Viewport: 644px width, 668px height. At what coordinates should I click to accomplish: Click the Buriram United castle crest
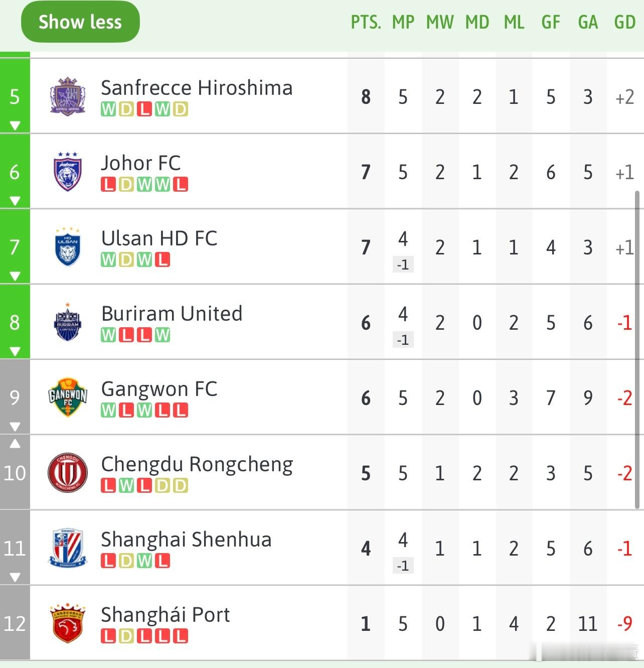(x=68, y=322)
